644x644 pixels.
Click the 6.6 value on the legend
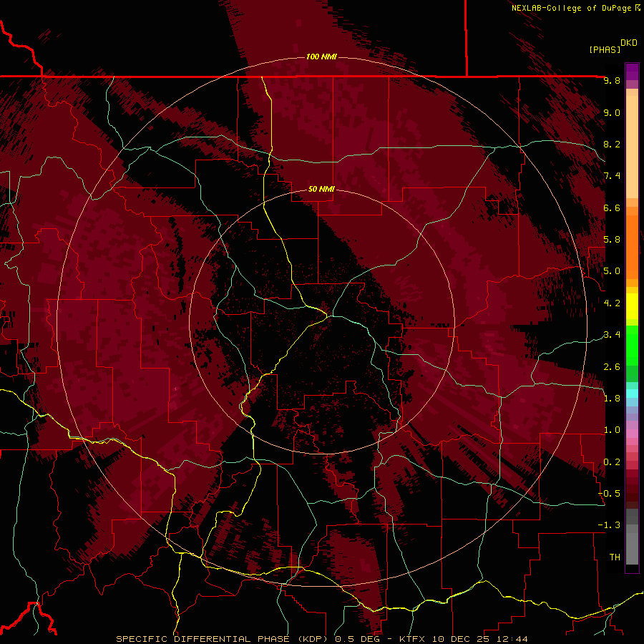tap(612, 208)
